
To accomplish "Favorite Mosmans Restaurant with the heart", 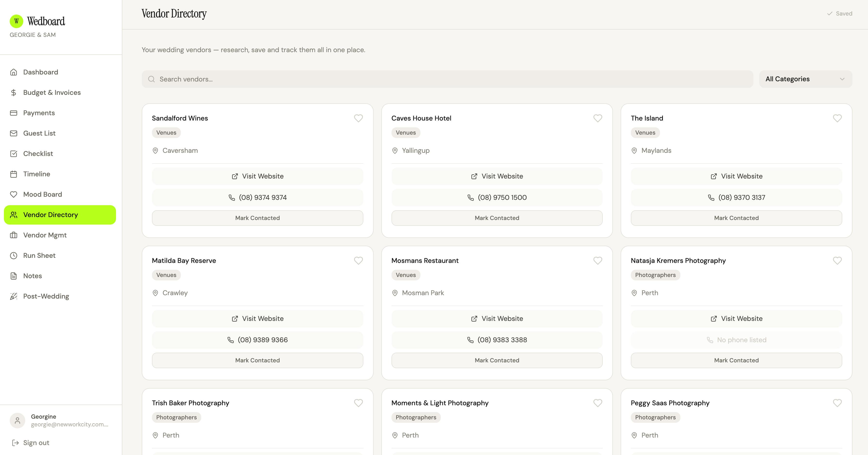I will (598, 261).
